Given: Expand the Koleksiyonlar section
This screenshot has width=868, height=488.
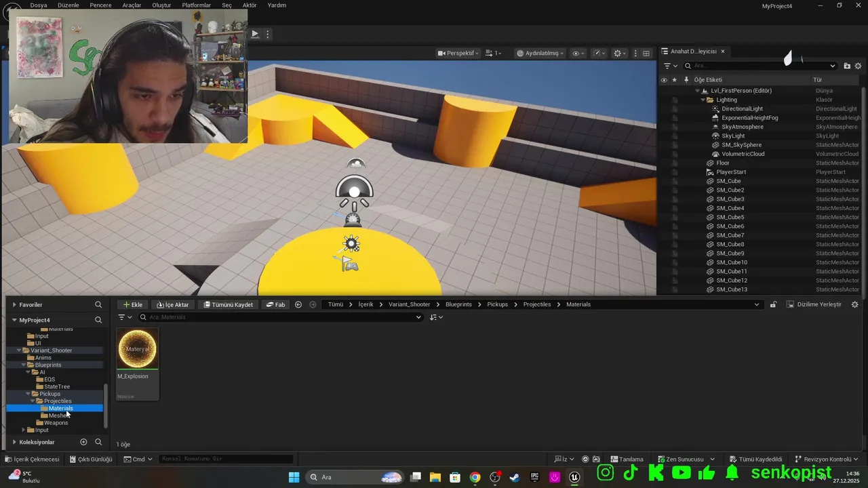Looking at the screenshot, I should [x=14, y=442].
